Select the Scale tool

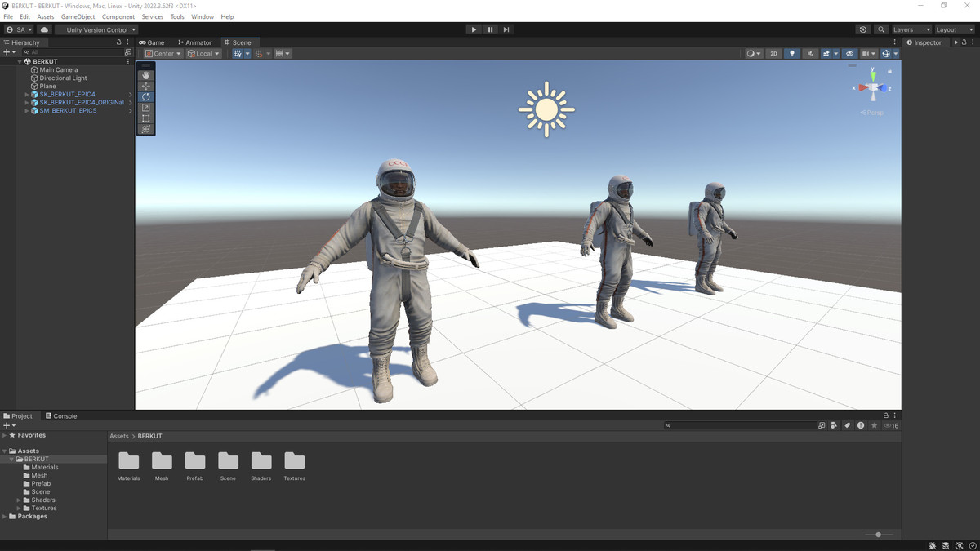(x=146, y=108)
